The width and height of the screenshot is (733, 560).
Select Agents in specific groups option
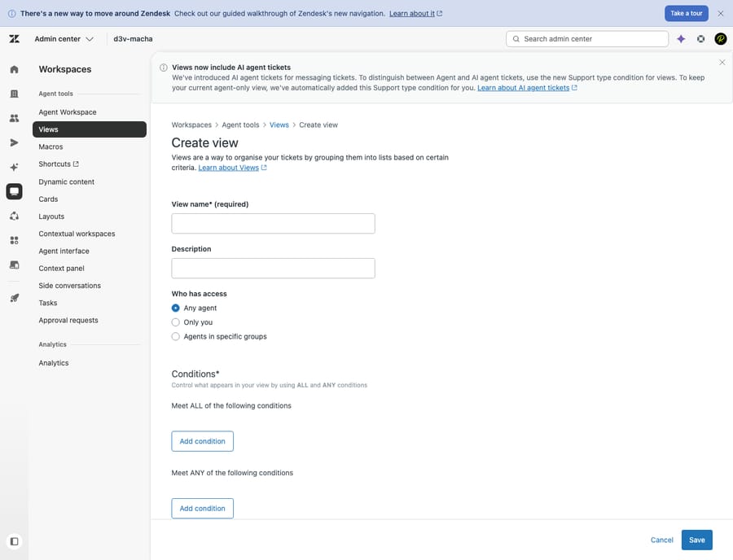(x=175, y=337)
